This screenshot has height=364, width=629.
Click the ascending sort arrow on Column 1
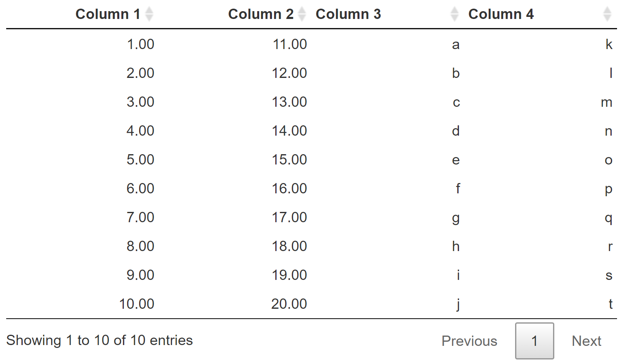point(149,11)
